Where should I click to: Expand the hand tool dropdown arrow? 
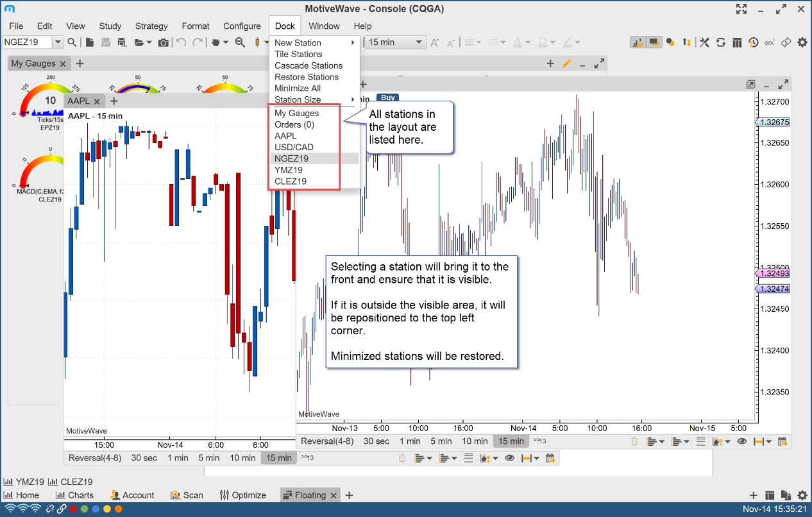pyautogui.click(x=226, y=42)
